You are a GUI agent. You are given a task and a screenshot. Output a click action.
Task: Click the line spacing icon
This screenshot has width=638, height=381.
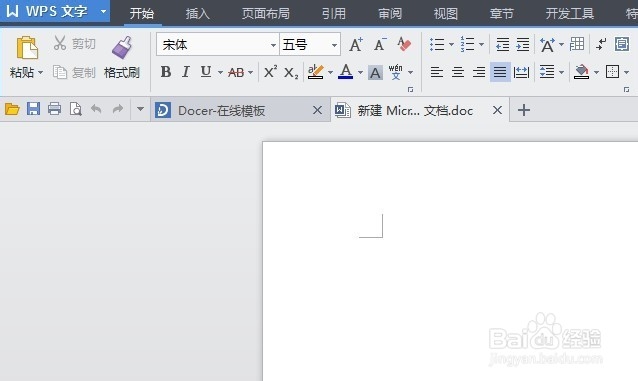click(x=547, y=72)
